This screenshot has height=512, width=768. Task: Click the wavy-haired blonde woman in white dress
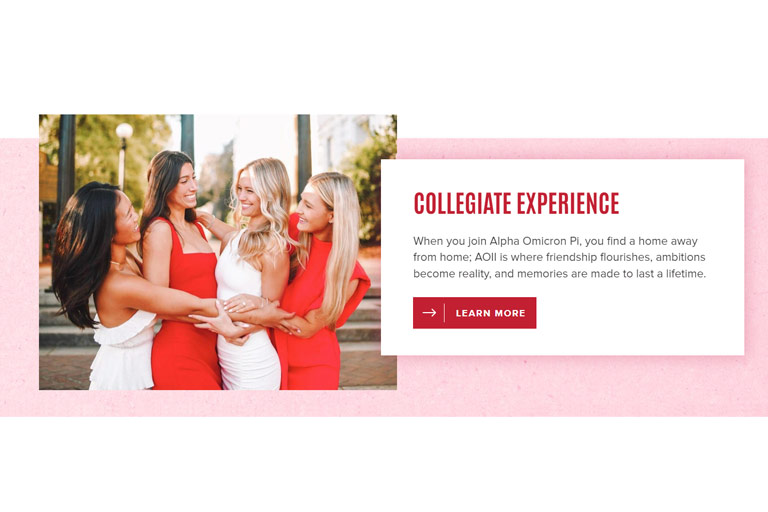[x=252, y=274]
